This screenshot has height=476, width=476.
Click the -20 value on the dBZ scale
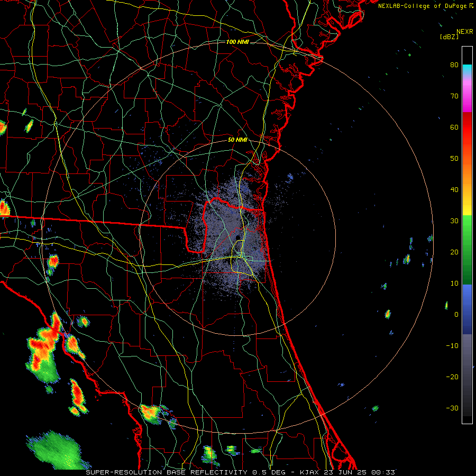point(452,377)
